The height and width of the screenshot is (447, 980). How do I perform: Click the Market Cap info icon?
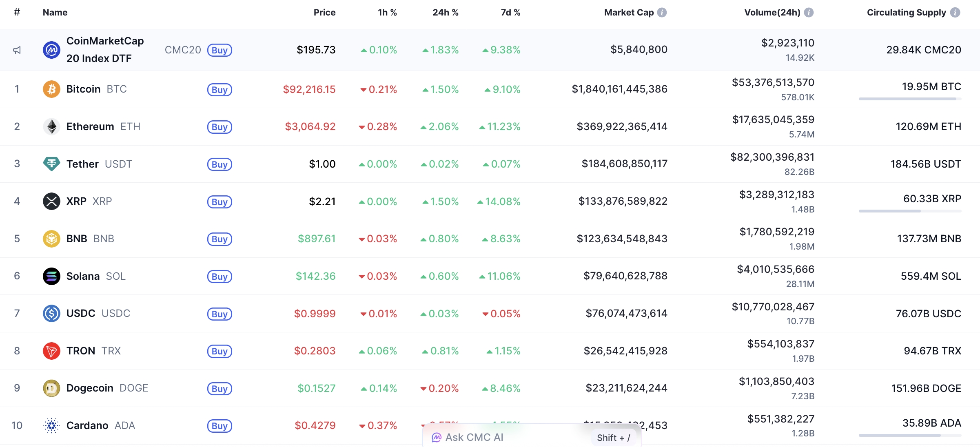pos(662,13)
